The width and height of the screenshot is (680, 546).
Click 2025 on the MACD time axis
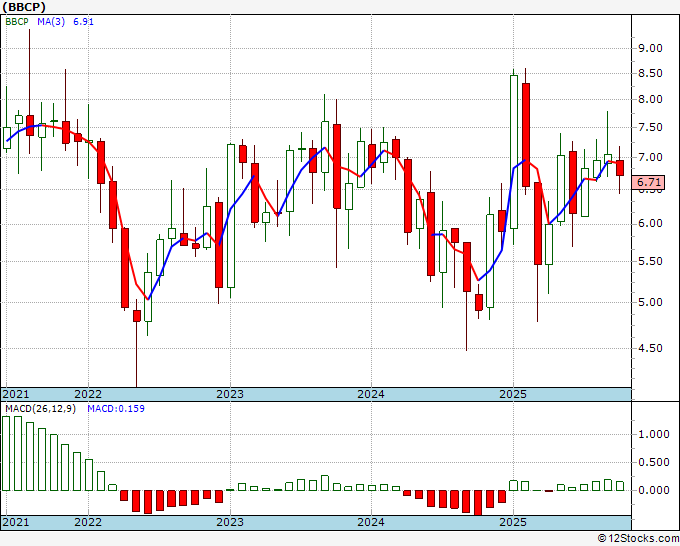513,522
